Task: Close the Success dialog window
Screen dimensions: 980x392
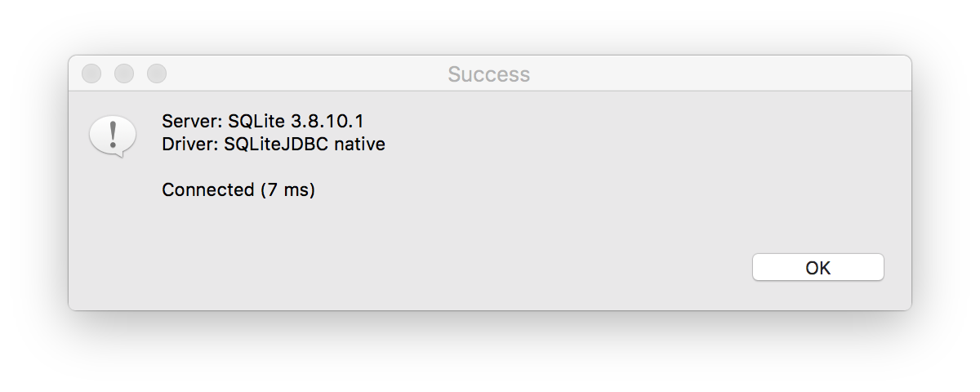Action: (x=91, y=73)
